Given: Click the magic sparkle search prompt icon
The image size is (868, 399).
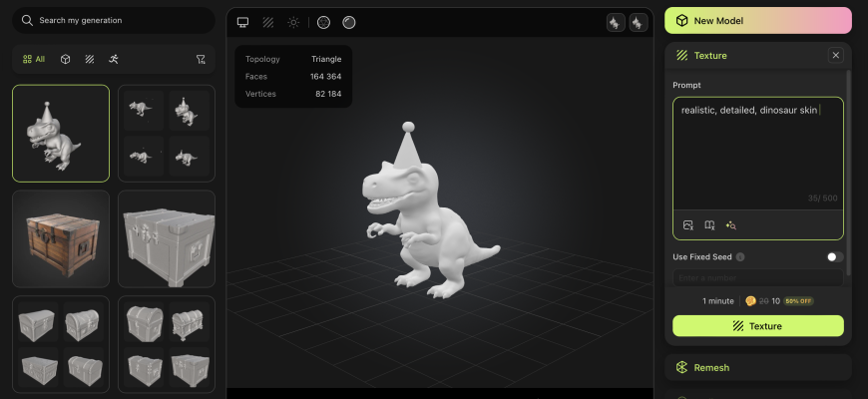Looking at the screenshot, I should click(x=730, y=225).
